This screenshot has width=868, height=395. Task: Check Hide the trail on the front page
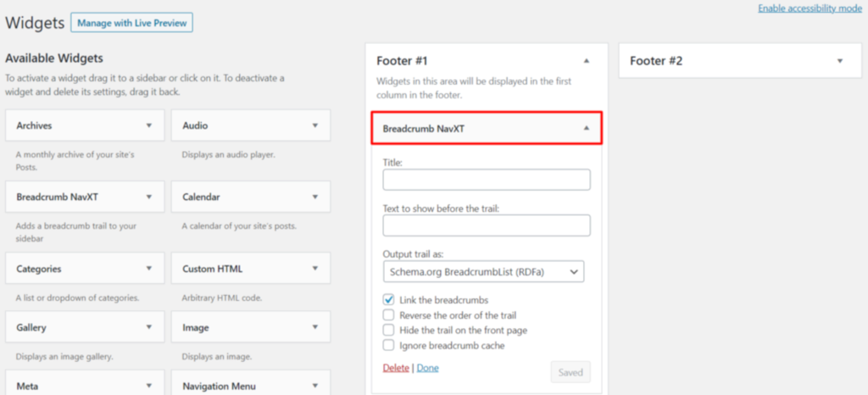pos(389,331)
